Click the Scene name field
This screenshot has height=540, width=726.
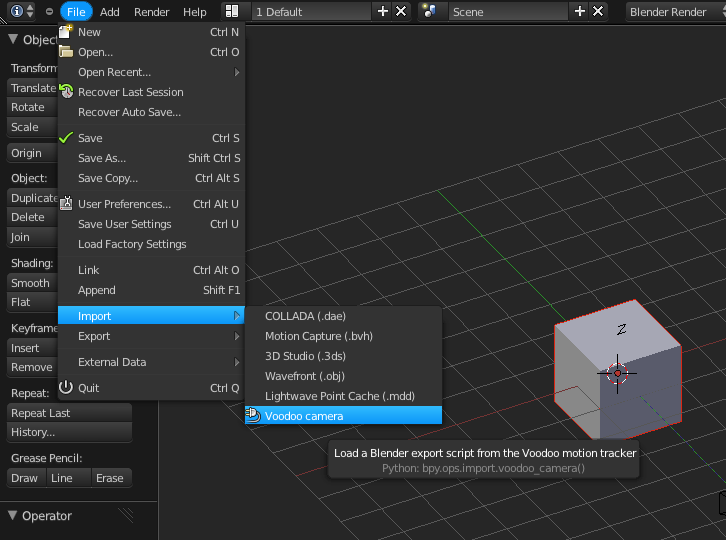508,12
